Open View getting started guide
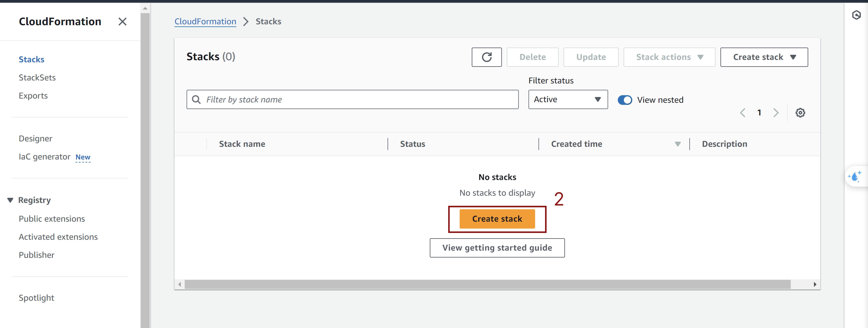Viewport: 868px width, 328px height. click(x=497, y=248)
